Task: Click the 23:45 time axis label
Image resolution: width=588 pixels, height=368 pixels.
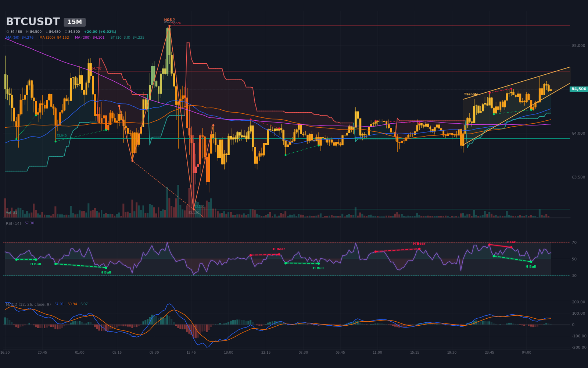Action: (490, 353)
